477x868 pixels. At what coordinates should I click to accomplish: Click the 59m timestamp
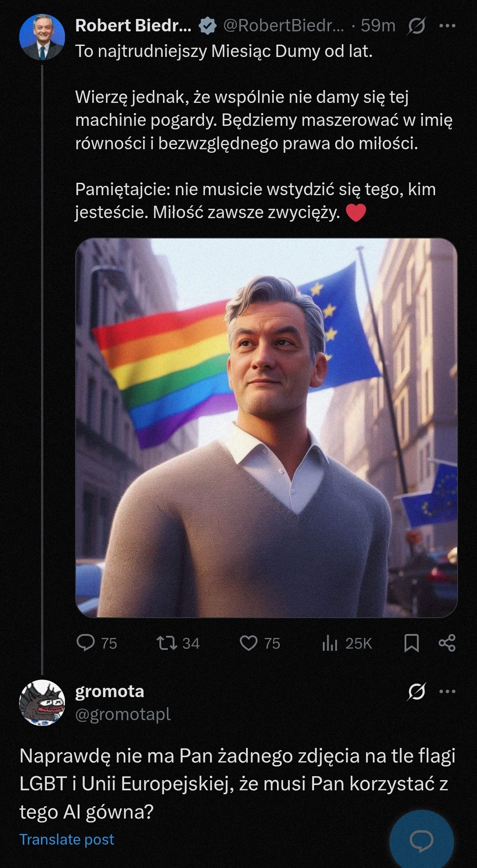(378, 26)
